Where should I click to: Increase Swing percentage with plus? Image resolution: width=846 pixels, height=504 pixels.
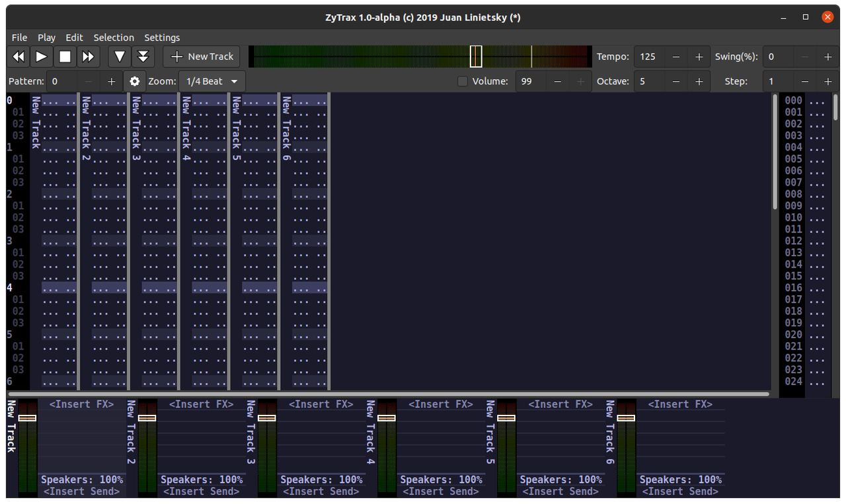coord(827,57)
